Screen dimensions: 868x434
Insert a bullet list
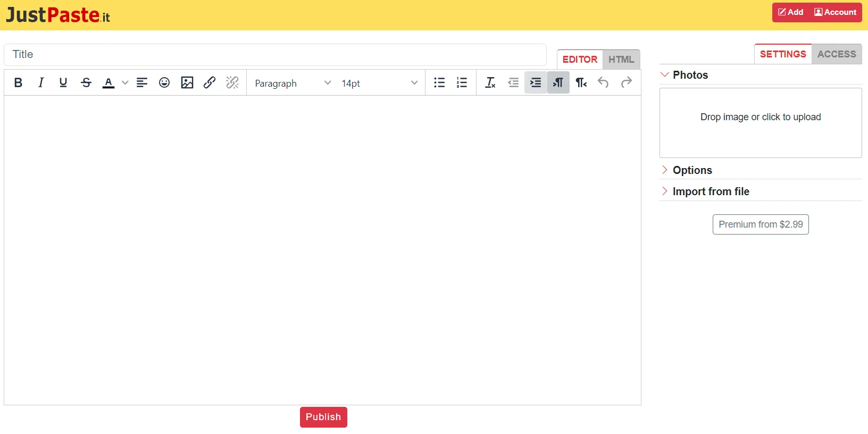tap(439, 82)
